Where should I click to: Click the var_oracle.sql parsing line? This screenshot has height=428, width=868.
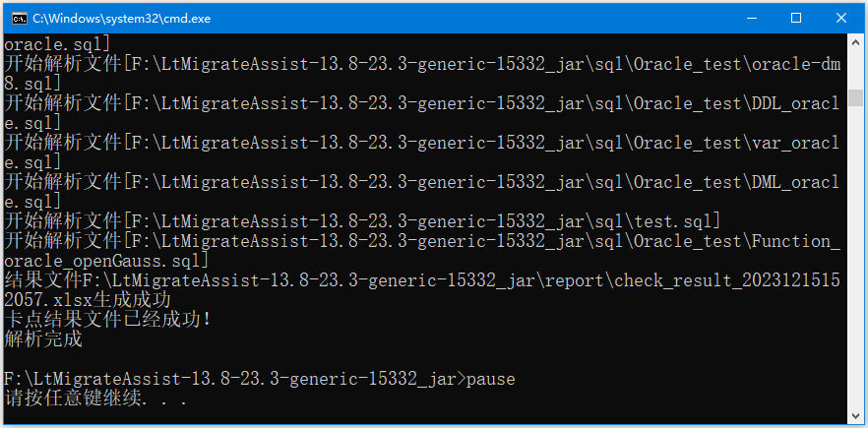tap(422, 153)
